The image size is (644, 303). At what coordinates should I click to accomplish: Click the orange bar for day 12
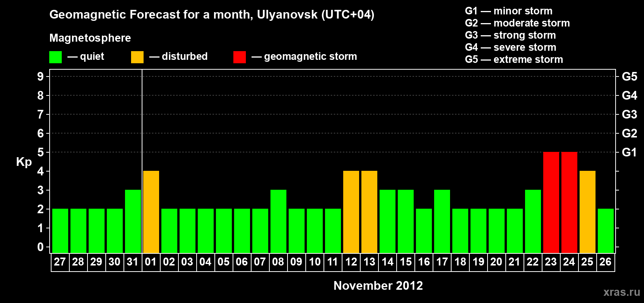(x=351, y=212)
